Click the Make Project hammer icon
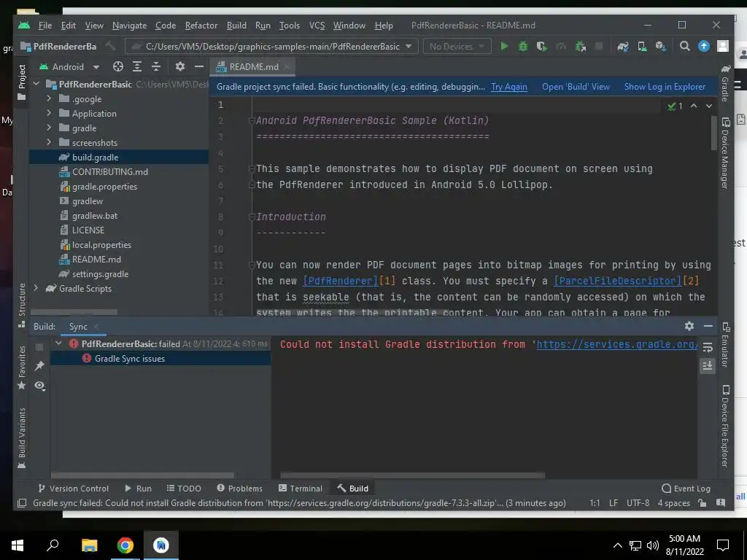 [111, 46]
